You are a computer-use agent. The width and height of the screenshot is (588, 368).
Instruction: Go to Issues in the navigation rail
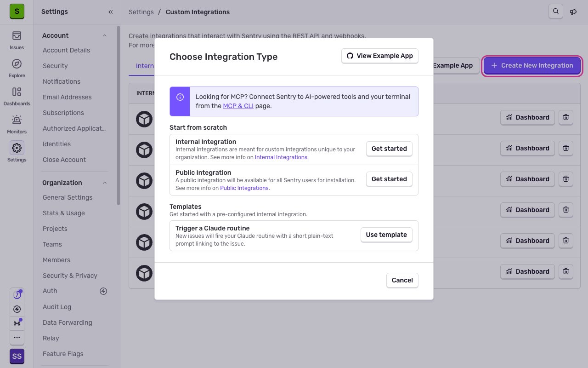tap(17, 40)
